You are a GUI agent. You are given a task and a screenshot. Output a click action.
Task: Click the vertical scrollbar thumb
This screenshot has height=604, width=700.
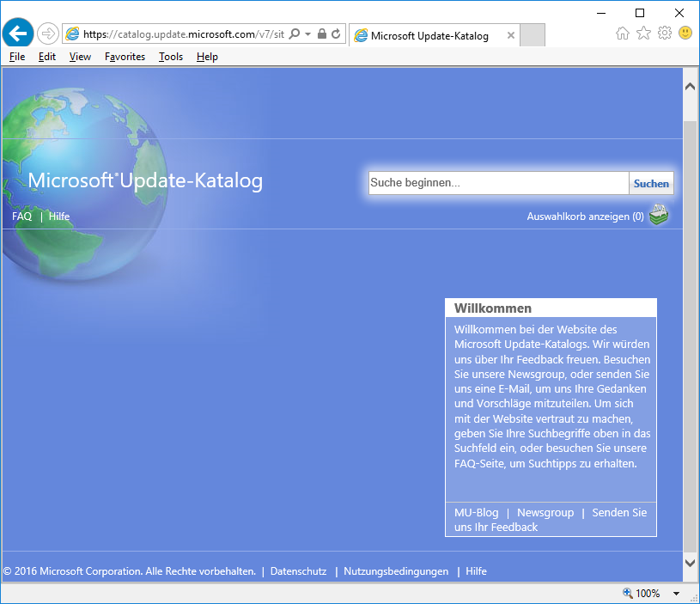691,337
